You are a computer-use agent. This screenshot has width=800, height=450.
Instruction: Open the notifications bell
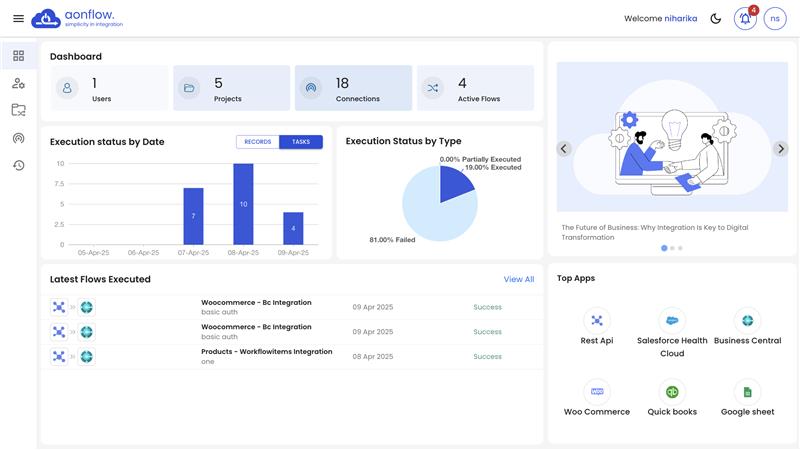click(745, 19)
